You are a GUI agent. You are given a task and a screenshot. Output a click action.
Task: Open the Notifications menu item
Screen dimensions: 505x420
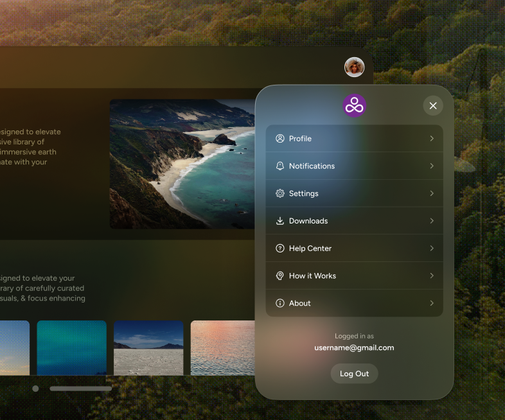(x=354, y=166)
